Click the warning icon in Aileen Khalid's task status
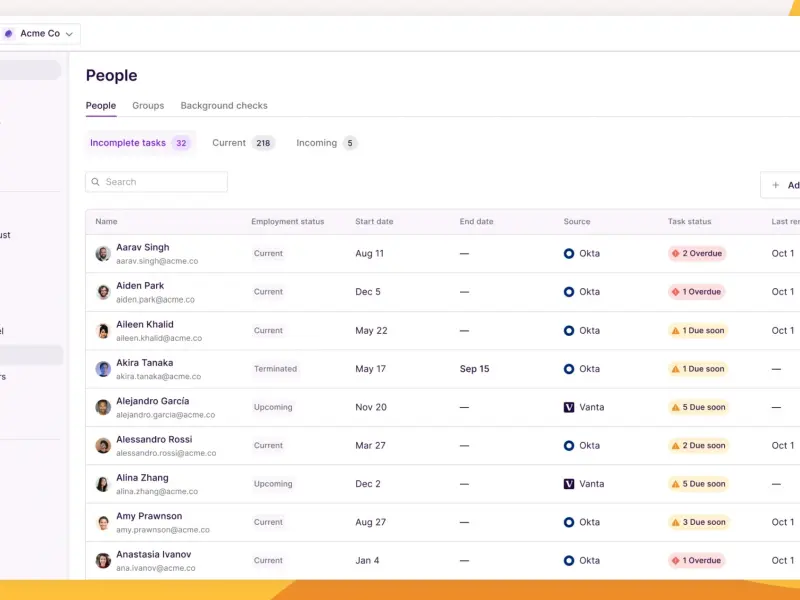800x600 pixels. 676,331
